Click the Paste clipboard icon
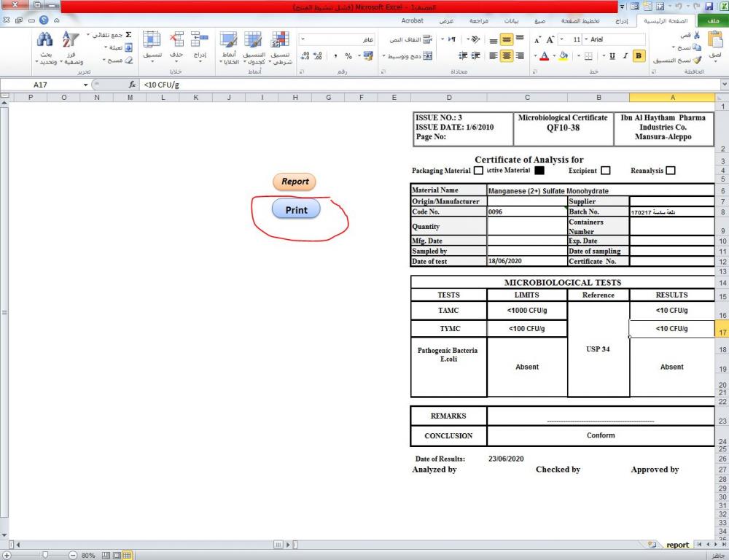This screenshot has height=560, width=729. point(715,42)
